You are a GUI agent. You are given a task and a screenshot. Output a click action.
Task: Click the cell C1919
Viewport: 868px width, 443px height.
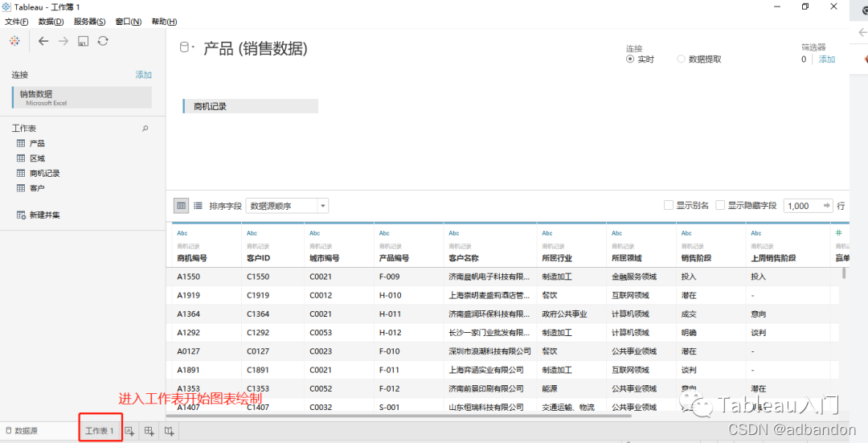coord(258,296)
